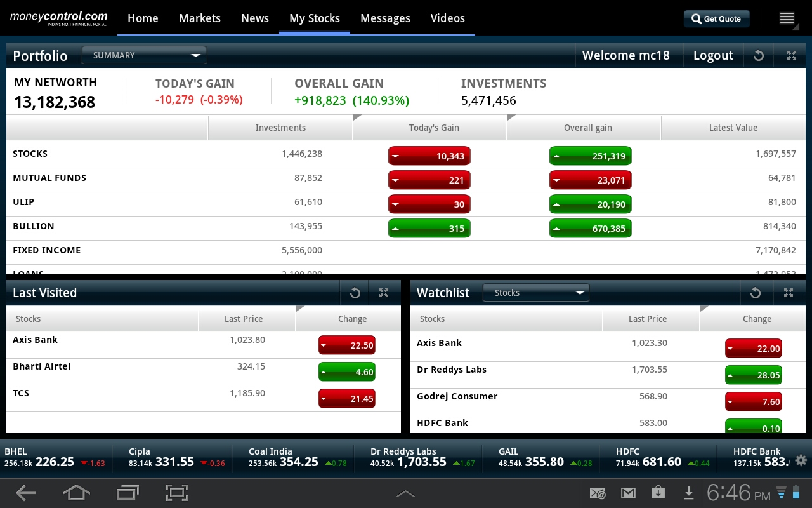Click the red change indicator for Axis Bank
This screenshot has height=508, width=812.
click(x=346, y=345)
